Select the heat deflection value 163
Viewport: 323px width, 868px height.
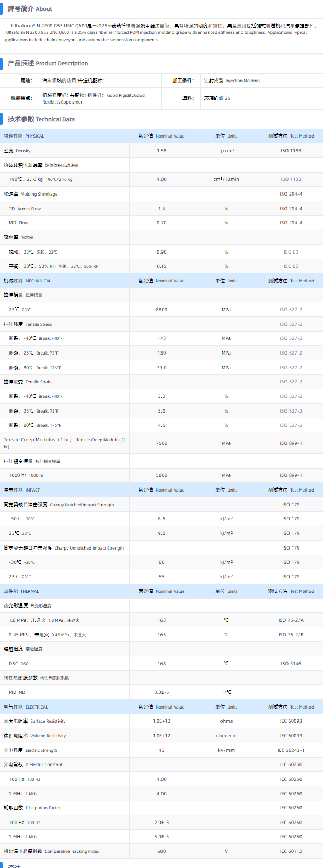pyautogui.click(x=161, y=620)
